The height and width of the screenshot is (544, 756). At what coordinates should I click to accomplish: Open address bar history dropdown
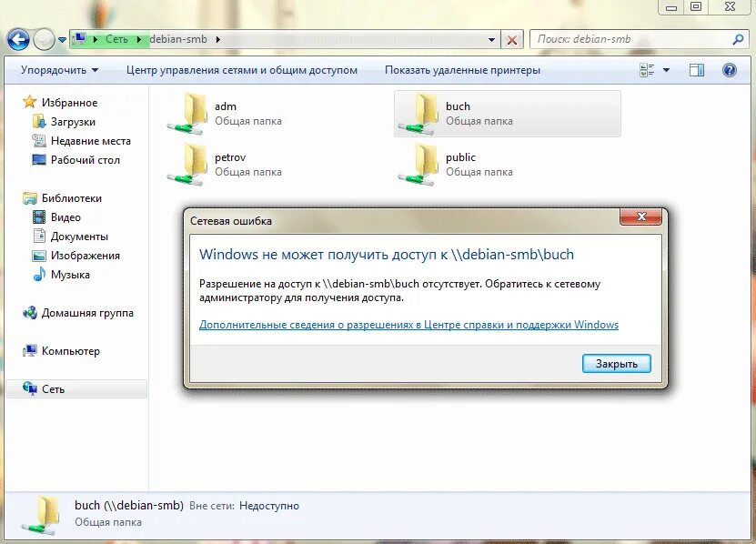491,39
